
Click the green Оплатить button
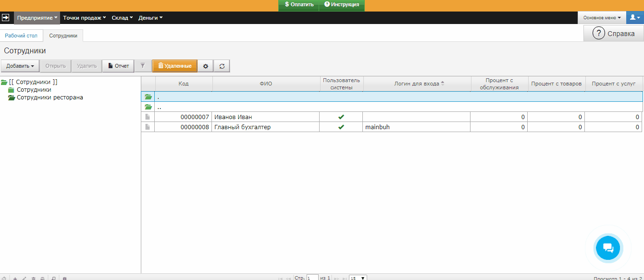(298, 5)
